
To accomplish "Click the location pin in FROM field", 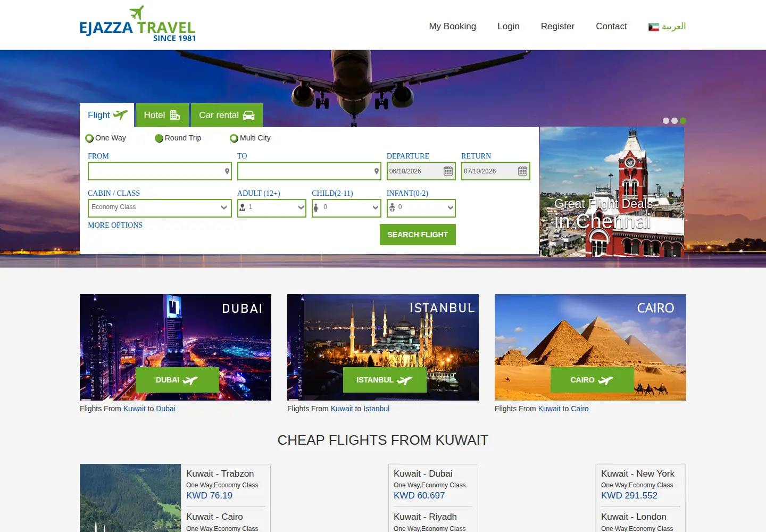I will tap(227, 171).
